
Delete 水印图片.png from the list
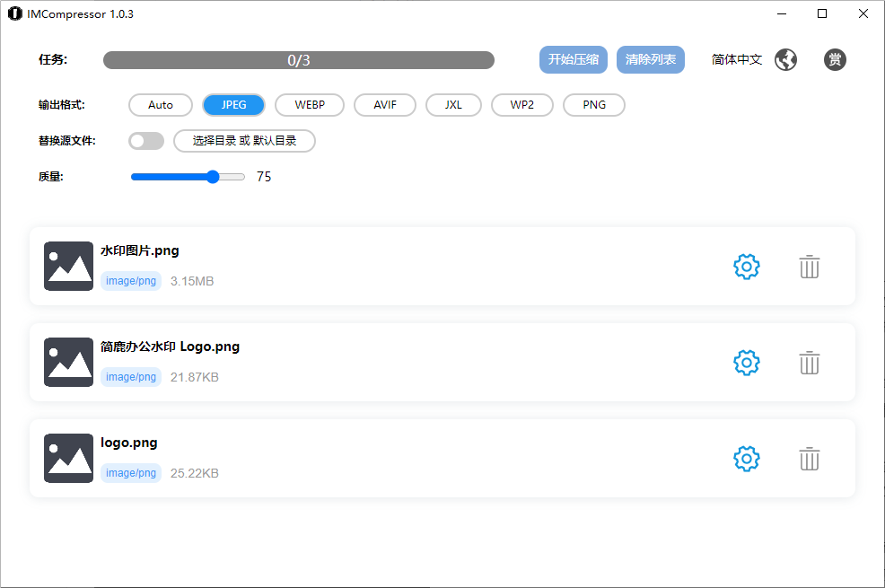point(809,267)
